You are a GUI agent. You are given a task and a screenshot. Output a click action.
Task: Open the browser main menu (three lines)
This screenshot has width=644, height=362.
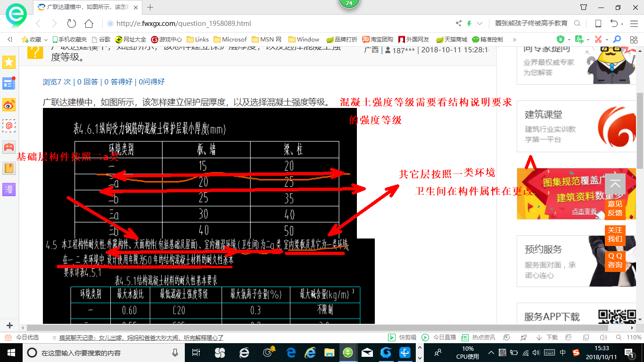click(x=634, y=24)
